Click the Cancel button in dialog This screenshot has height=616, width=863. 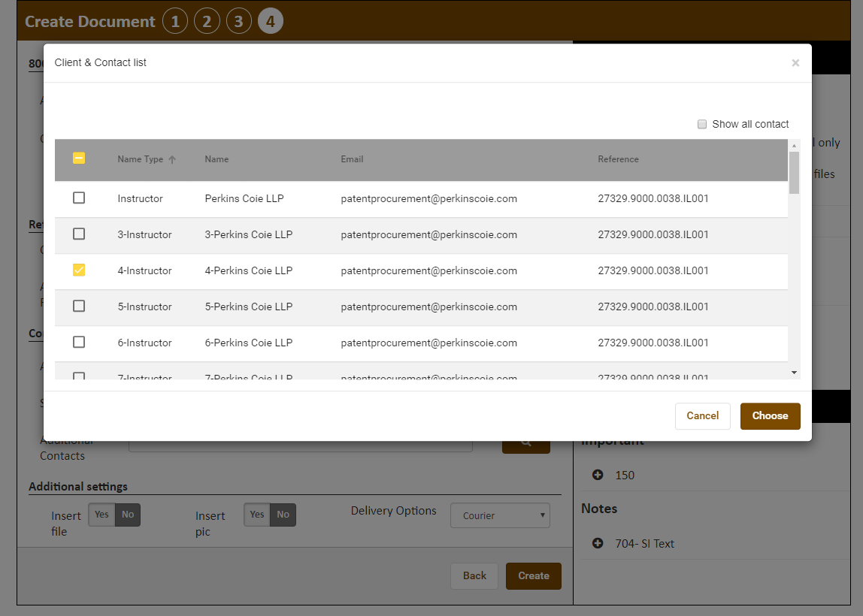pyautogui.click(x=702, y=416)
